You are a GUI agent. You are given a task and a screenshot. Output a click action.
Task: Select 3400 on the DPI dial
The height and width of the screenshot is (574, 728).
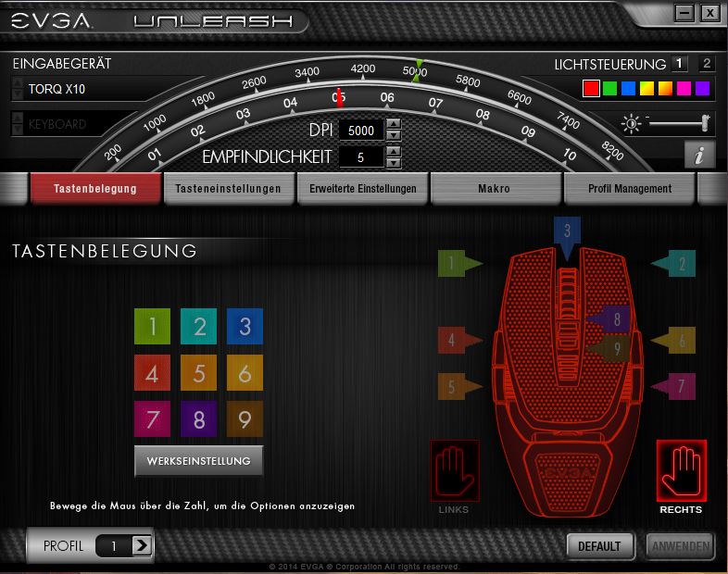click(x=307, y=72)
